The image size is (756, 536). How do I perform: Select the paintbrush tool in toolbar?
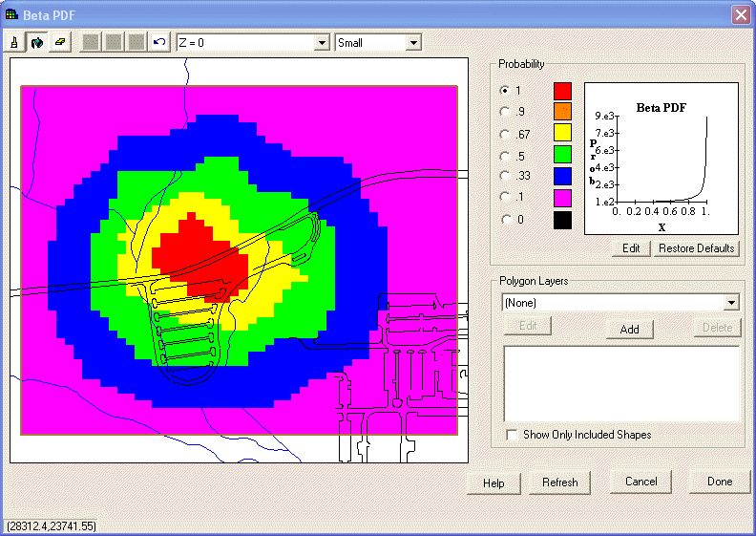pos(14,43)
